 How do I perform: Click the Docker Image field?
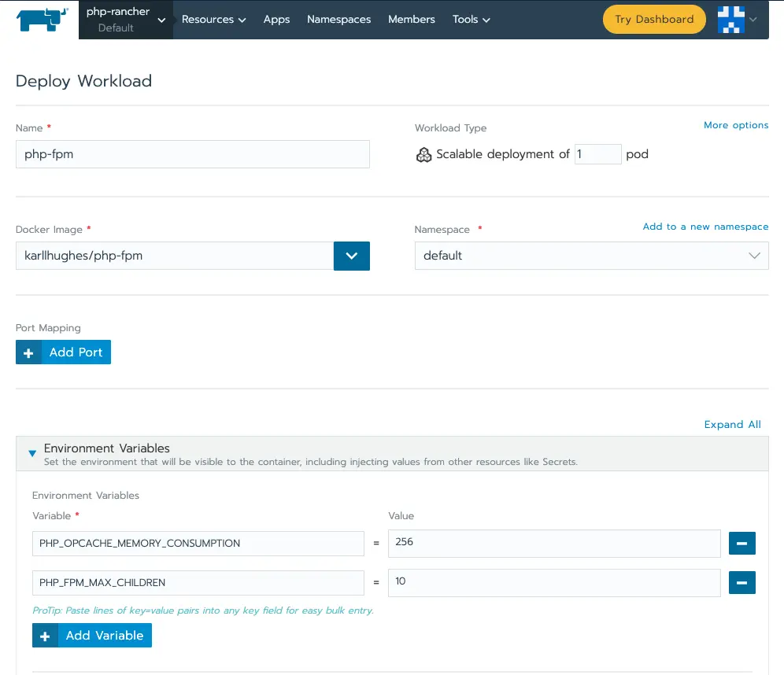175,256
